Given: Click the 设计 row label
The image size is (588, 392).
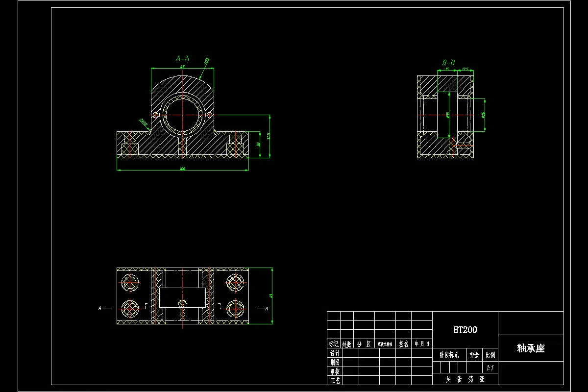Looking at the screenshot, I should coord(335,353).
